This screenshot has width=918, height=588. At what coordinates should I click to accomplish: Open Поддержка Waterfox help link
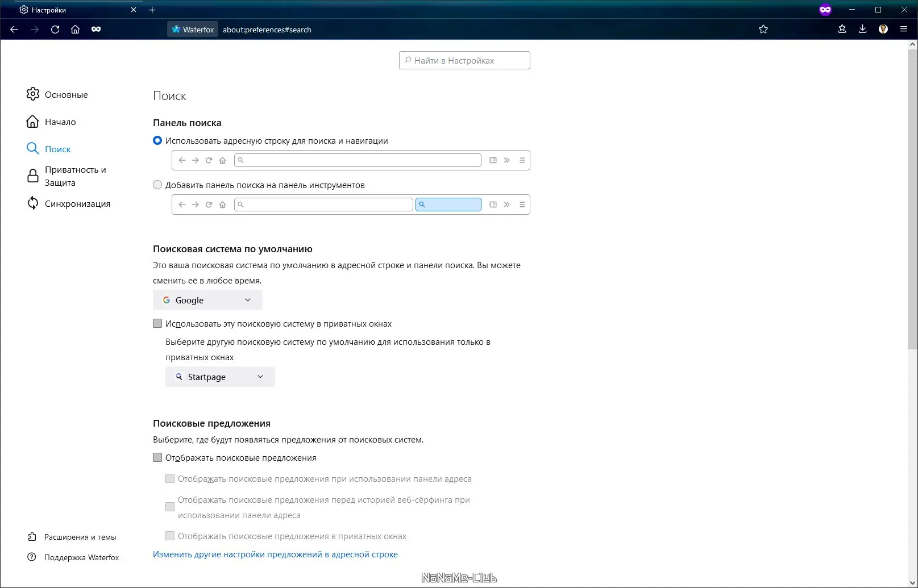(x=73, y=557)
